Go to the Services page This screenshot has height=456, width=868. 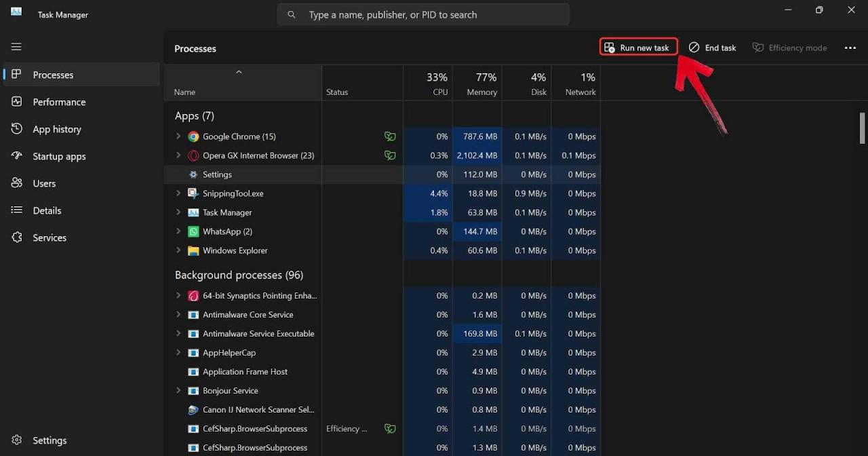50,237
